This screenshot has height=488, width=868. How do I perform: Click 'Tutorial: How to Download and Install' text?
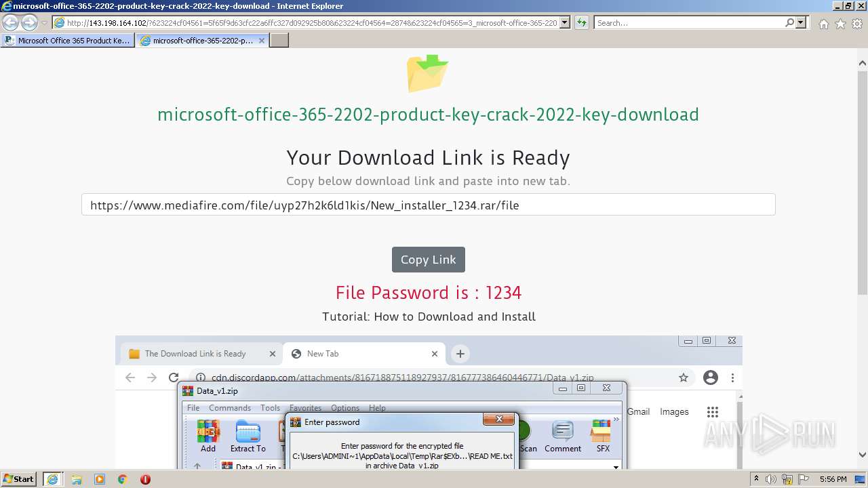pyautogui.click(x=429, y=317)
